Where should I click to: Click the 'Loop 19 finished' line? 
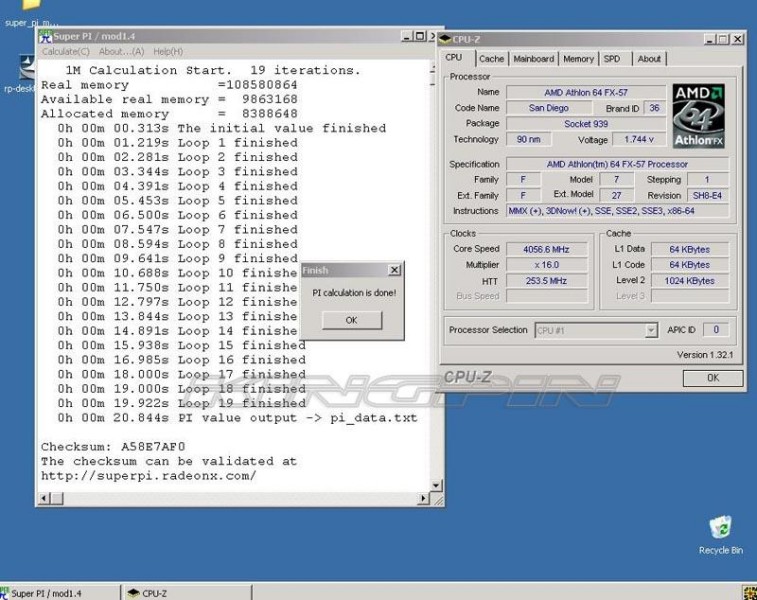coord(182,403)
